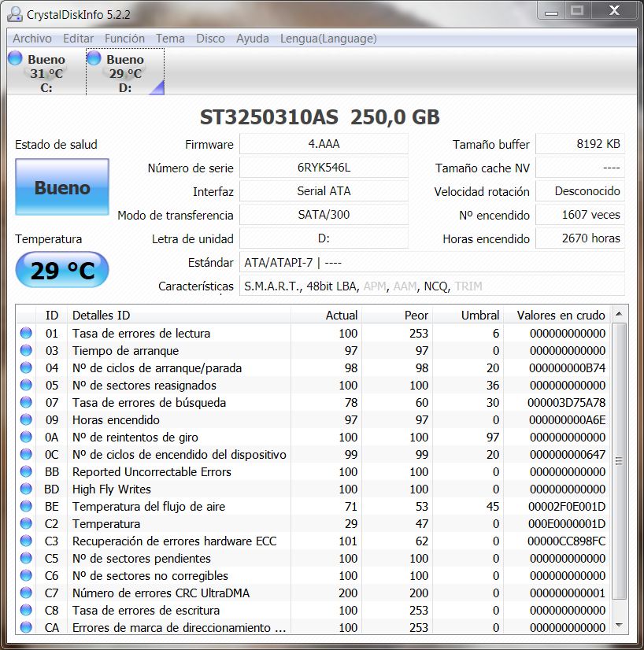644x650 pixels.
Task: Click raw value 000003D75A78
Action: (x=567, y=403)
